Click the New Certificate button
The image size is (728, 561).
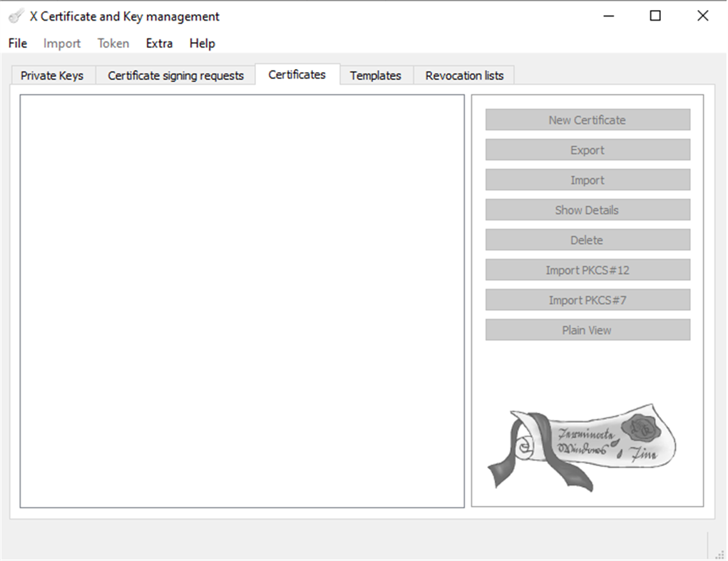587,119
